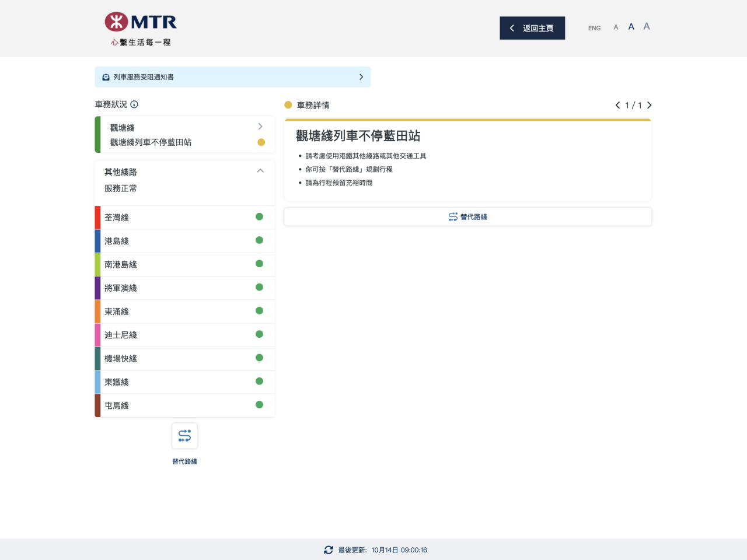Click the green status dot for 東涌綫
Viewport: 747px width, 560px height.
pyautogui.click(x=259, y=311)
